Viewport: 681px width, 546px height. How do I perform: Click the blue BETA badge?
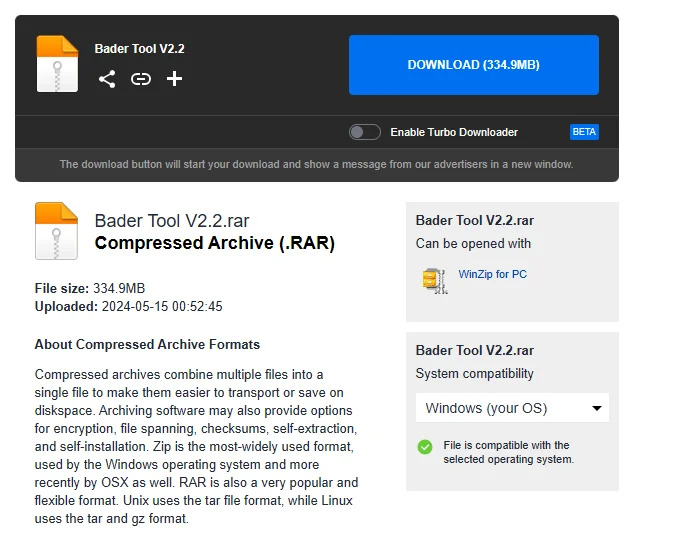[x=584, y=132]
